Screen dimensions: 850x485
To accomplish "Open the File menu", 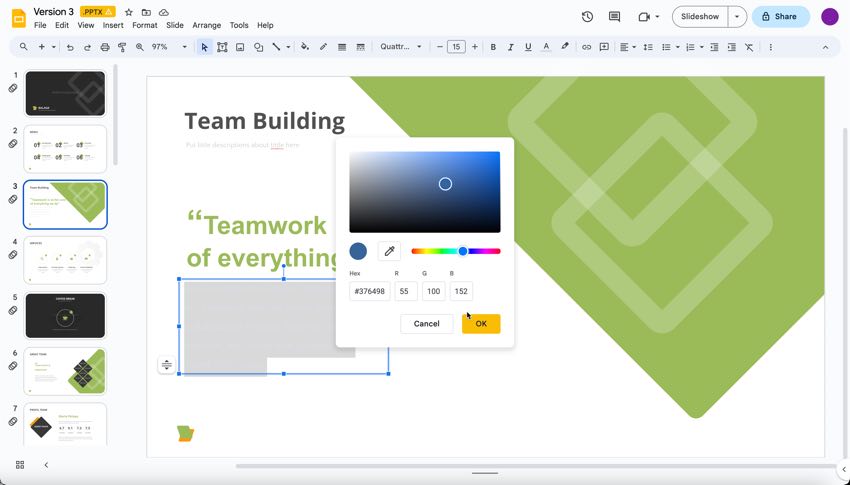I will 40,25.
